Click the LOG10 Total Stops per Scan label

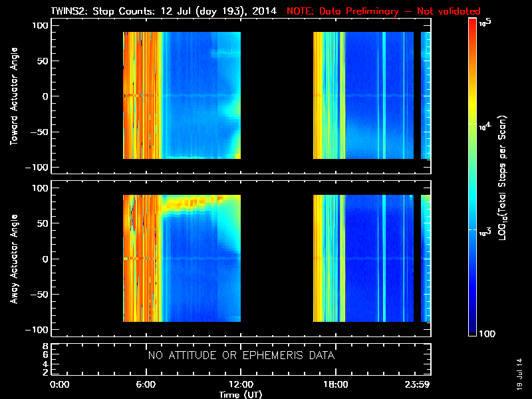coord(503,178)
